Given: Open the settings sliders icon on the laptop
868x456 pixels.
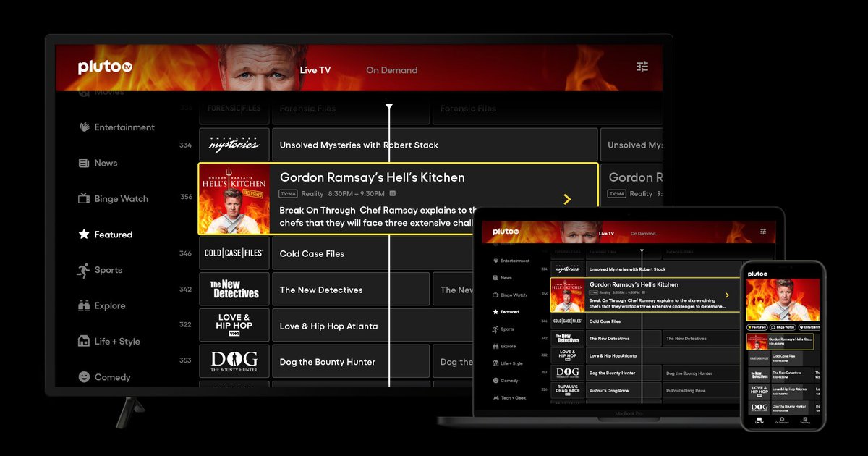Looking at the screenshot, I should point(762,232).
